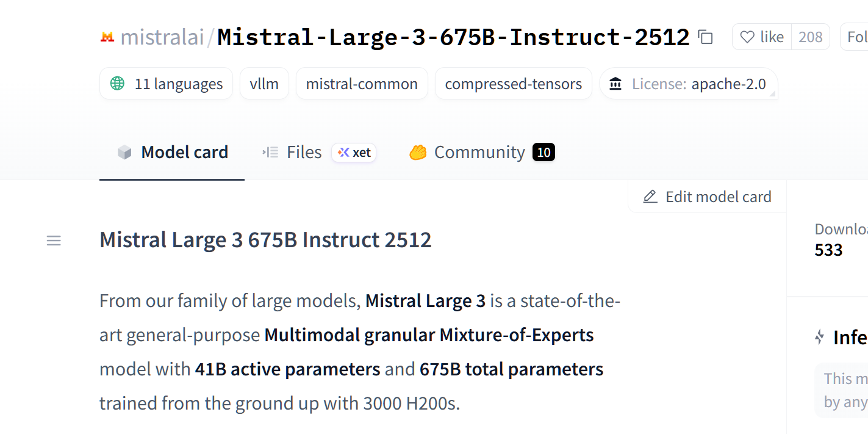Click the pencil icon beside Edit model card
The height and width of the screenshot is (434, 868).
tap(650, 197)
